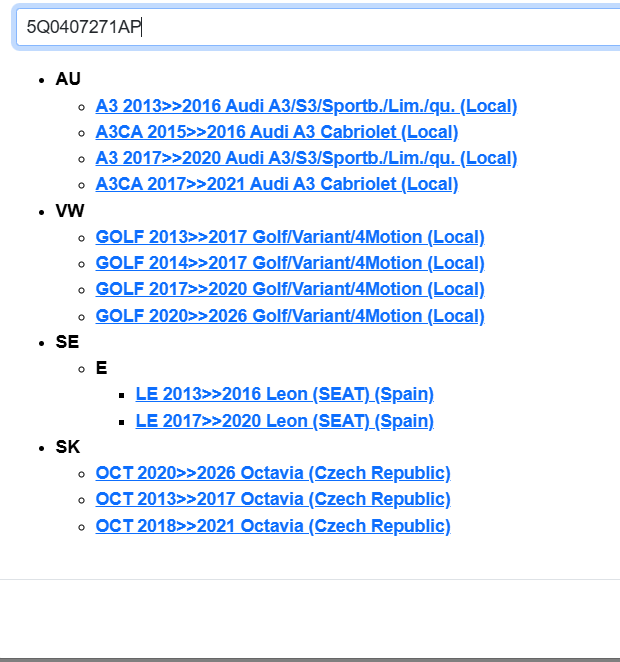
Task: Open OCT 2018>>2021 Octavia link
Action: (273, 526)
